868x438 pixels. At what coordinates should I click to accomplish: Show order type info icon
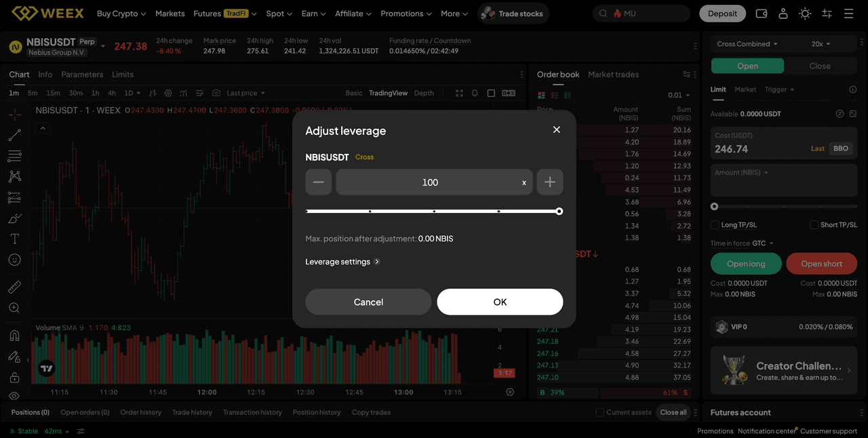[x=853, y=89]
